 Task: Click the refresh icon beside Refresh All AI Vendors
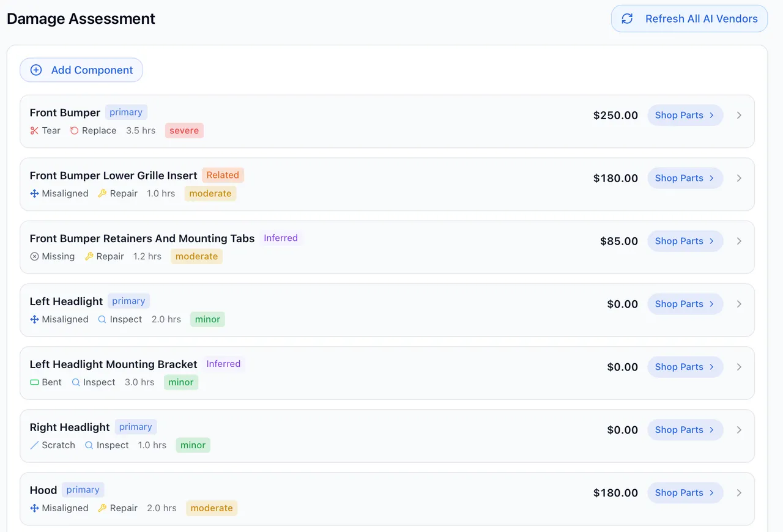(x=627, y=19)
